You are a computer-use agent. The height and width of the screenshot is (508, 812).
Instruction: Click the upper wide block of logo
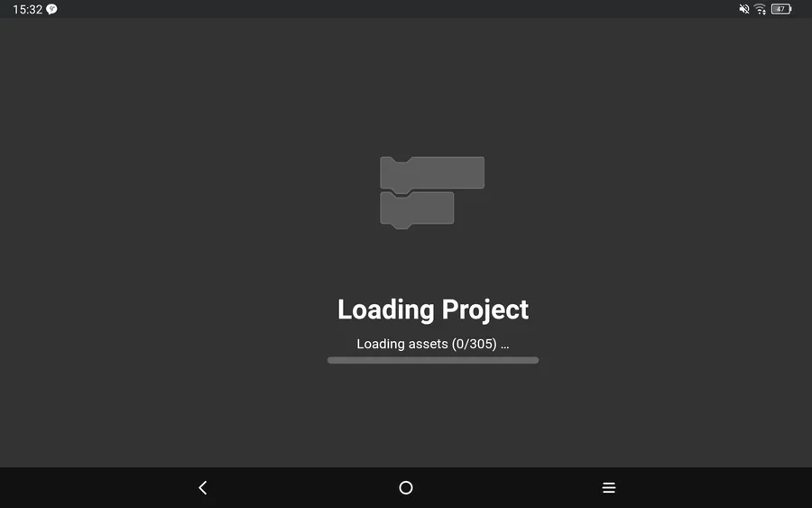click(432, 173)
